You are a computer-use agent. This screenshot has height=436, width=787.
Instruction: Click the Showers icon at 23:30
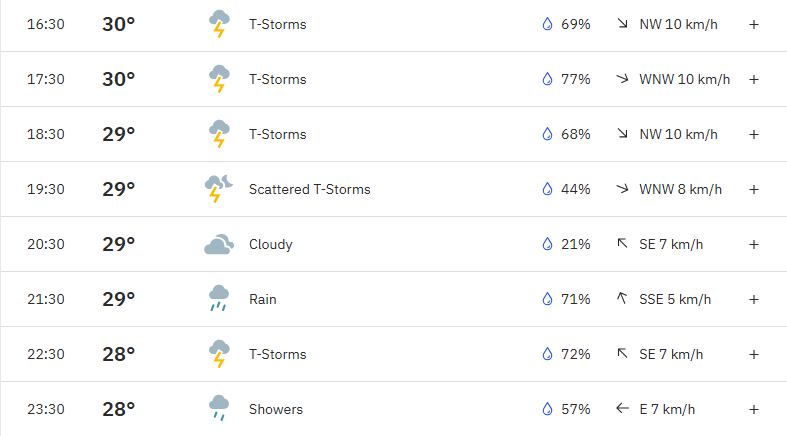[x=219, y=408]
